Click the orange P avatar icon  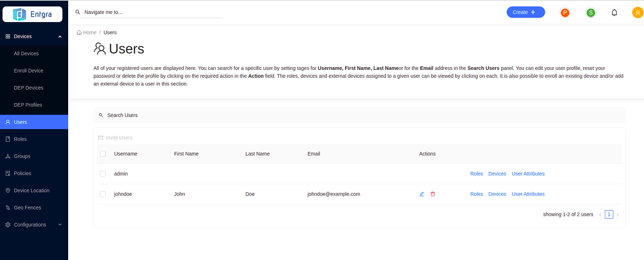(565, 12)
